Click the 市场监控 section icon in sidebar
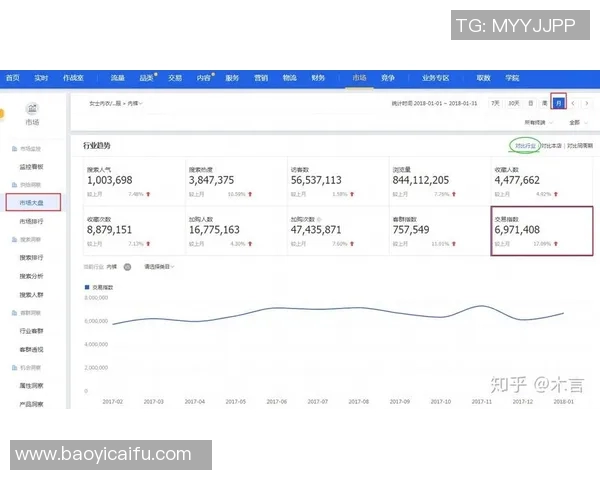600x480 pixels. pos(14,149)
